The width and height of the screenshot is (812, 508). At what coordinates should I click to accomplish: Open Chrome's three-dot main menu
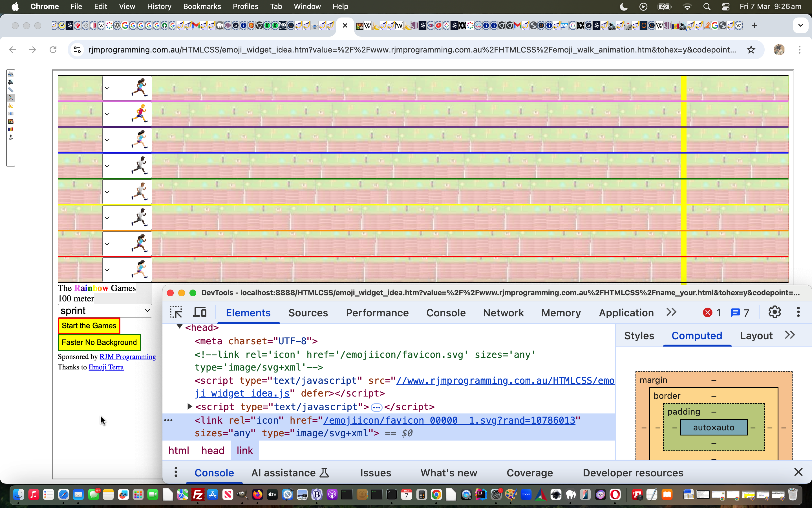[800, 50]
